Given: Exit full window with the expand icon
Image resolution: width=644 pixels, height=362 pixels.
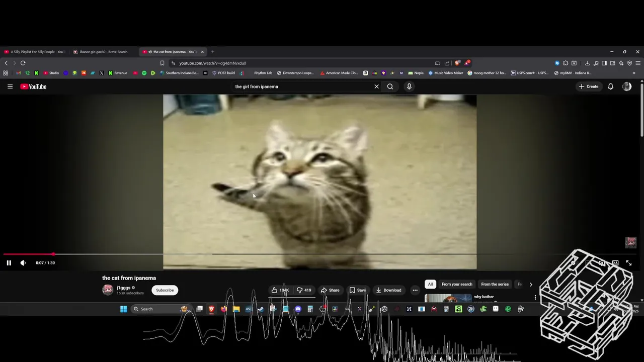Looking at the screenshot, I should [628, 262].
